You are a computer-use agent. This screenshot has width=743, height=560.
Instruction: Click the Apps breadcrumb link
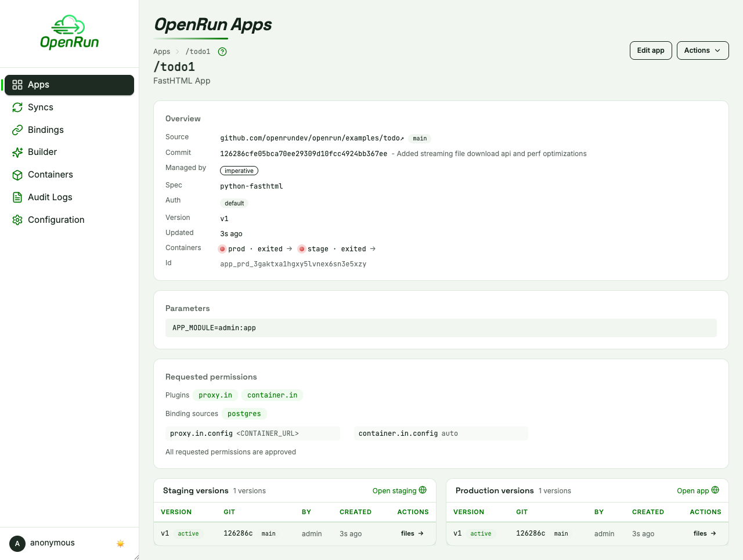pyautogui.click(x=161, y=52)
